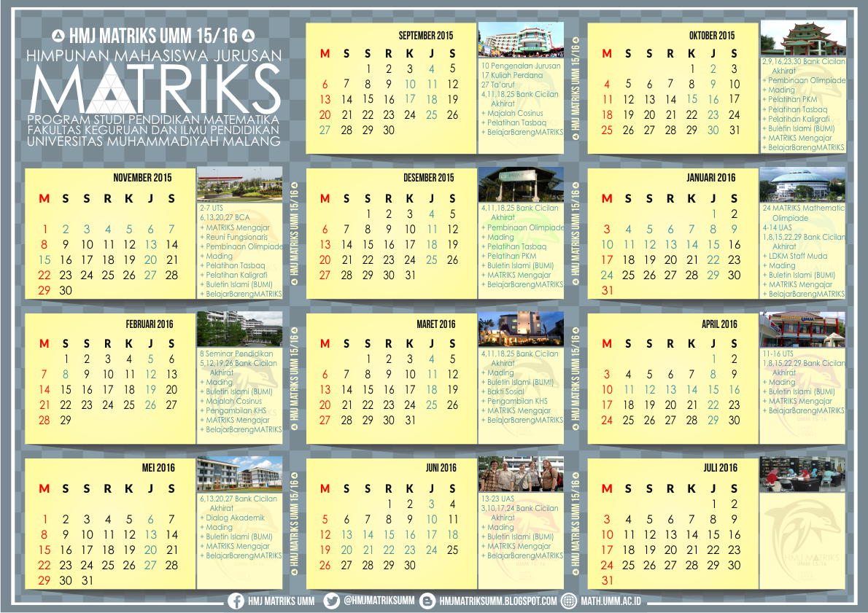Click the Blogger icon next to the blogspot address

pos(427,603)
